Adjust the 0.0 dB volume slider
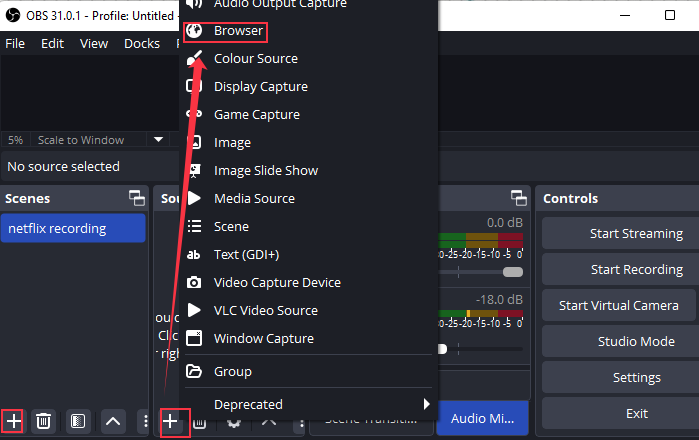699x440 pixels. pyautogui.click(x=513, y=272)
